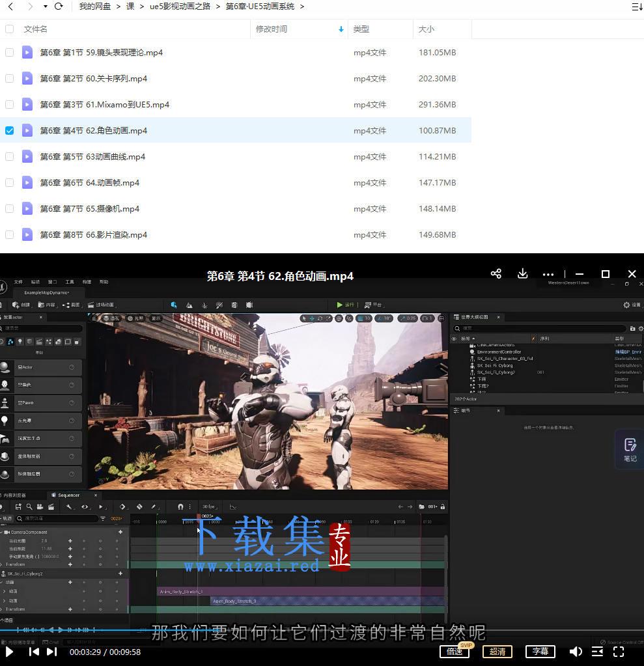Open the file 第6章 第8节 66.影片渲染.mp4
This screenshot has width=644, height=666.
(x=94, y=235)
